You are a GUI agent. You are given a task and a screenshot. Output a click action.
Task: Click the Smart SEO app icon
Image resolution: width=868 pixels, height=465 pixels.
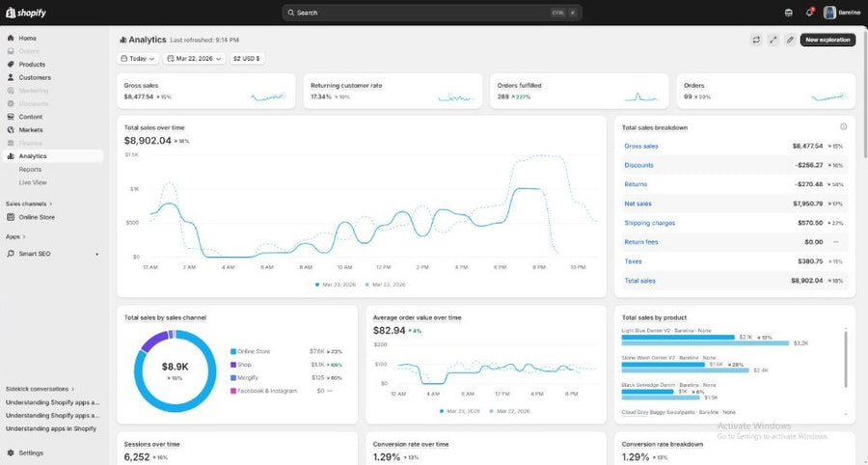(x=11, y=254)
